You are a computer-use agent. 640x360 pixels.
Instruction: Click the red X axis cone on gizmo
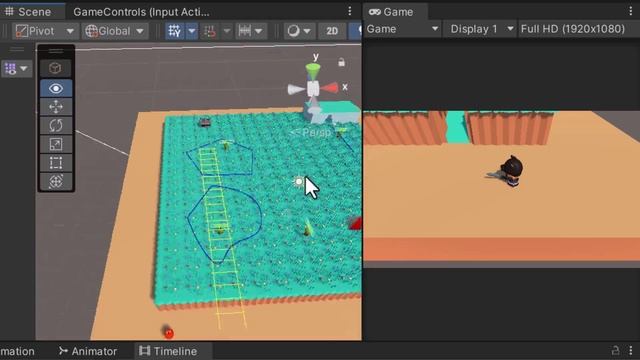[330, 88]
